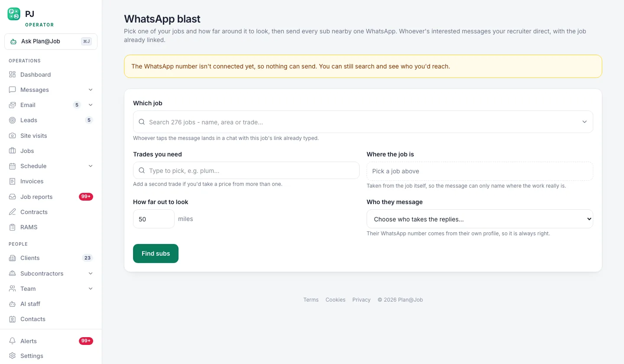Open the Which job dropdown chevron
Image resolution: width=624 pixels, height=364 pixels.
pyautogui.click(x=585, y=122)
